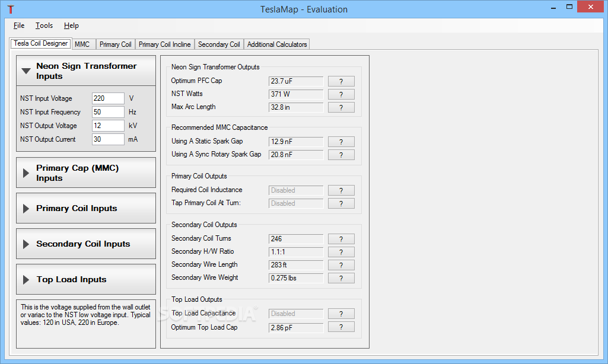Viewport: 608px width, 364px height.
Task: Open help for Secondary Wire Length
Action: (x=341, y=265)
